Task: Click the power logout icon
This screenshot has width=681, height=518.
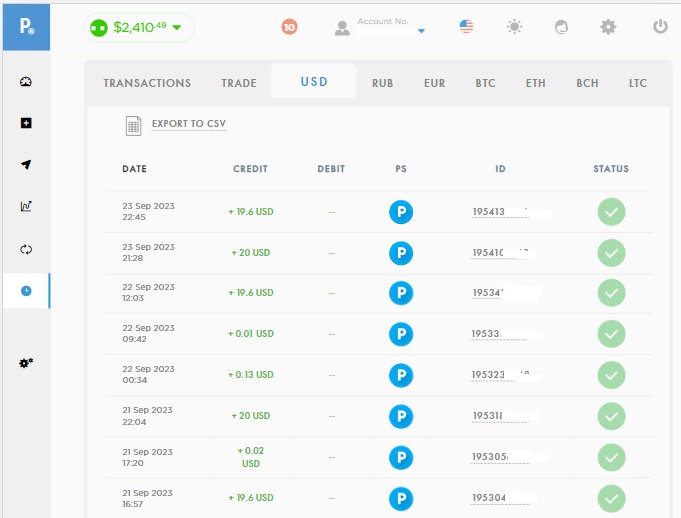Action: [660, 27]
